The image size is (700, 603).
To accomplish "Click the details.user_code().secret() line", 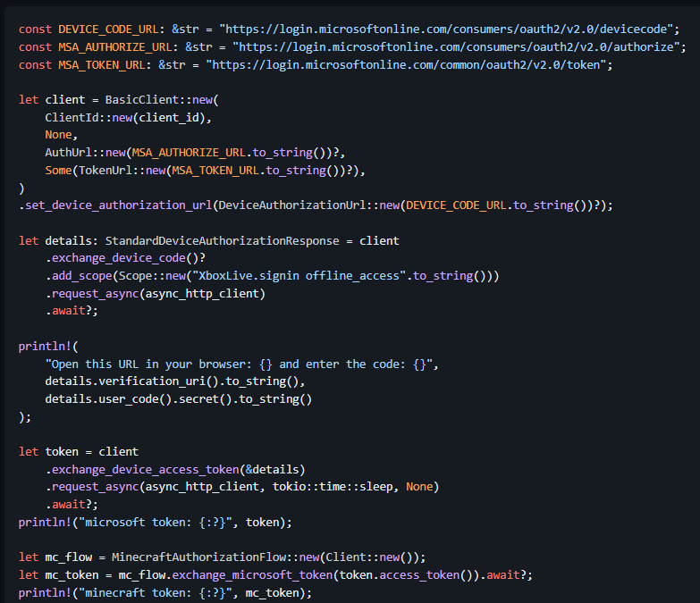I will point(178,398).
